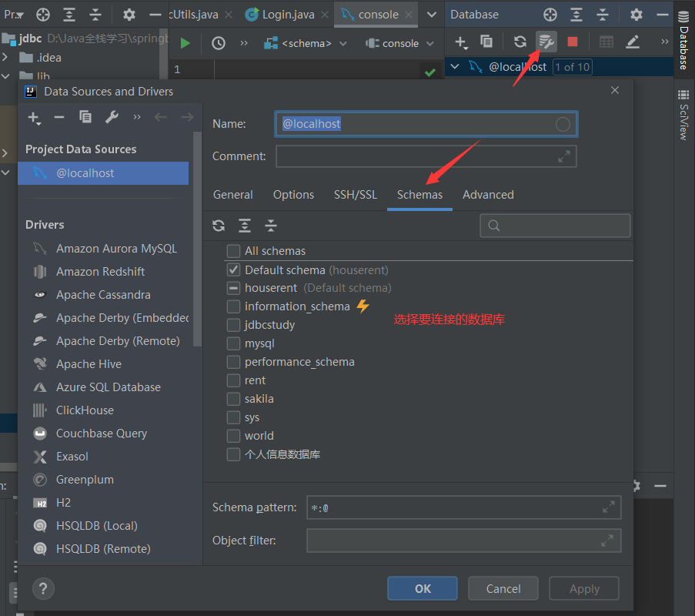This screenshot has height=616, width=695.
Task: Check world schema checkbox
Action: point(233,436)
